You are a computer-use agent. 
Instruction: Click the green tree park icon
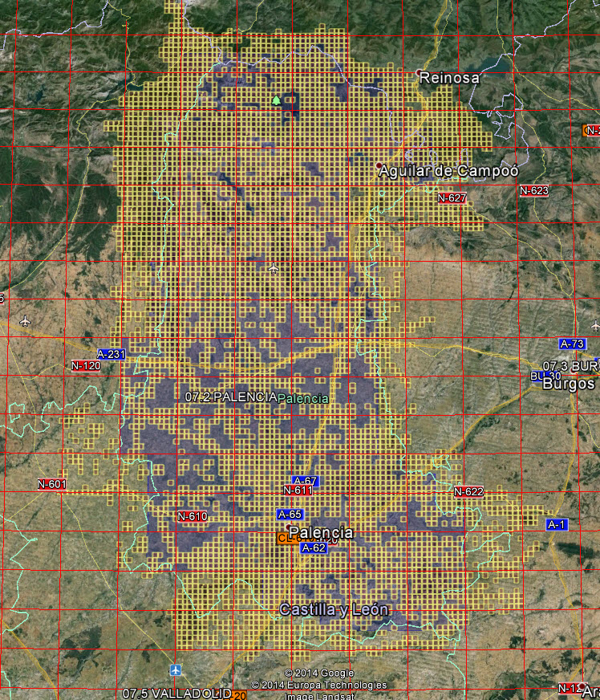pyautogui.click(x=277, y=101)
